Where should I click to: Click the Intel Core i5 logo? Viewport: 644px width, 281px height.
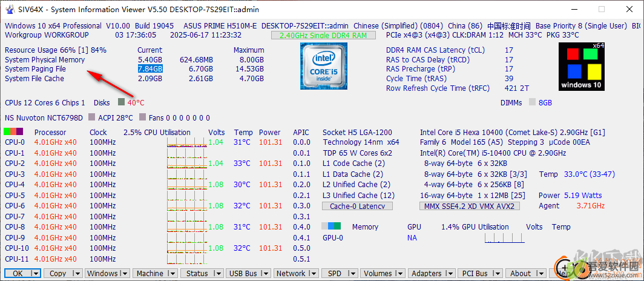pyautogui.click(x=323, y=66)
